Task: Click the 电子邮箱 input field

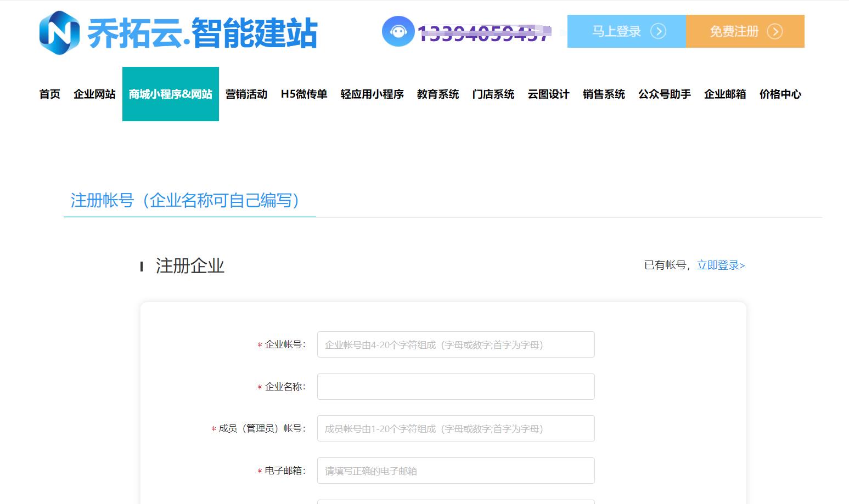Action: (456, 470)
